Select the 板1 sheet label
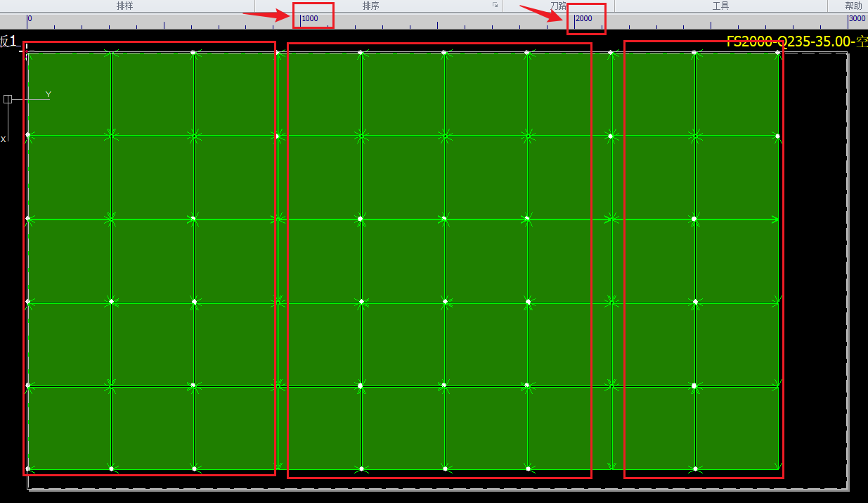 point(8,42)
